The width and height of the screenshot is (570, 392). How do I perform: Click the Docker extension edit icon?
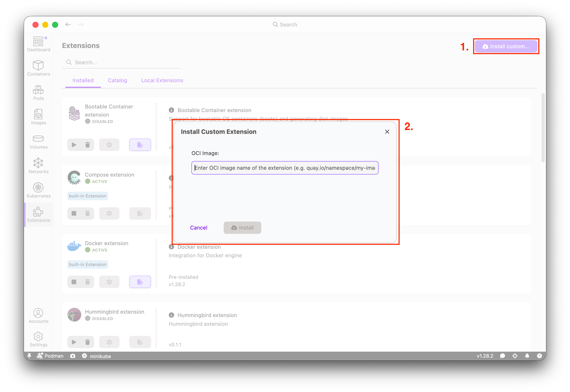(x=140, y=282)
